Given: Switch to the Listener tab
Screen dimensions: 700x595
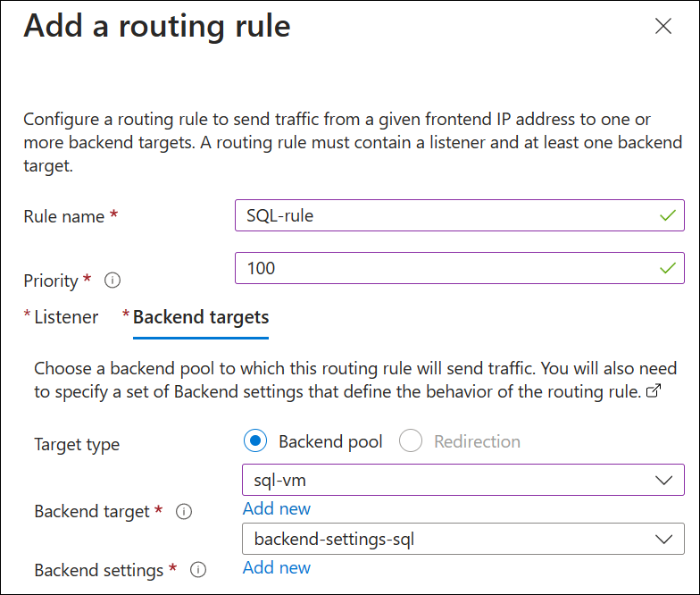Looking at the screenshot, I should (66, 317).
